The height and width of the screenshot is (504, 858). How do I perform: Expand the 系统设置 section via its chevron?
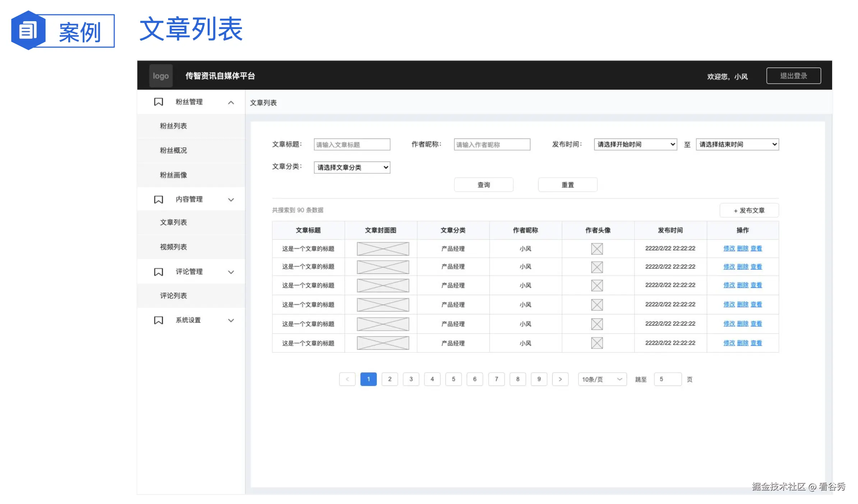pyautogui.click(x=231, y=320)
